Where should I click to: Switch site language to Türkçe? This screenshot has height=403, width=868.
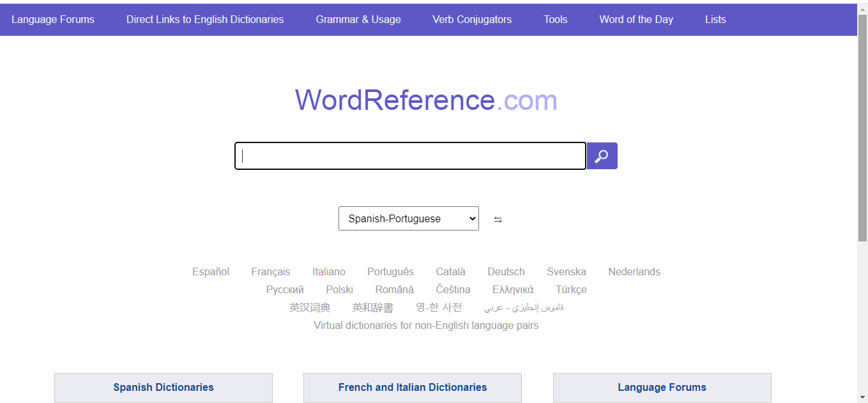click(571, 289)
